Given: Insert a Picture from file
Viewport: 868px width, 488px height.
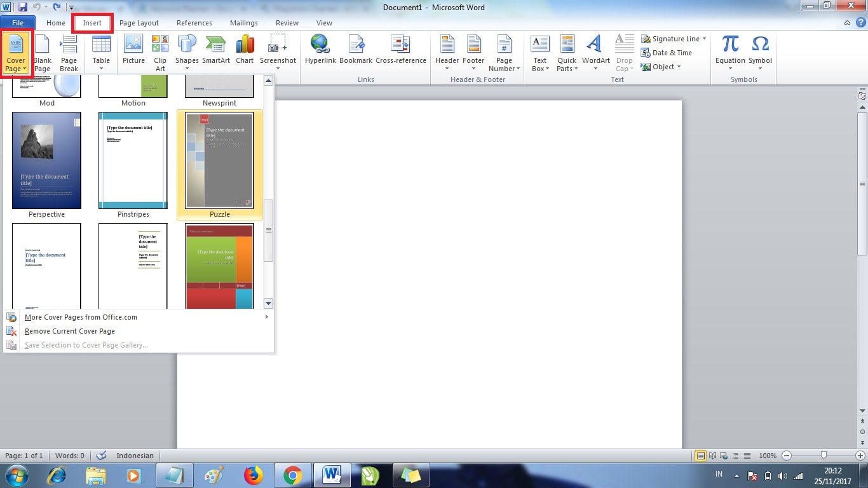Looking at the screenshot, I should pos(133,51).
